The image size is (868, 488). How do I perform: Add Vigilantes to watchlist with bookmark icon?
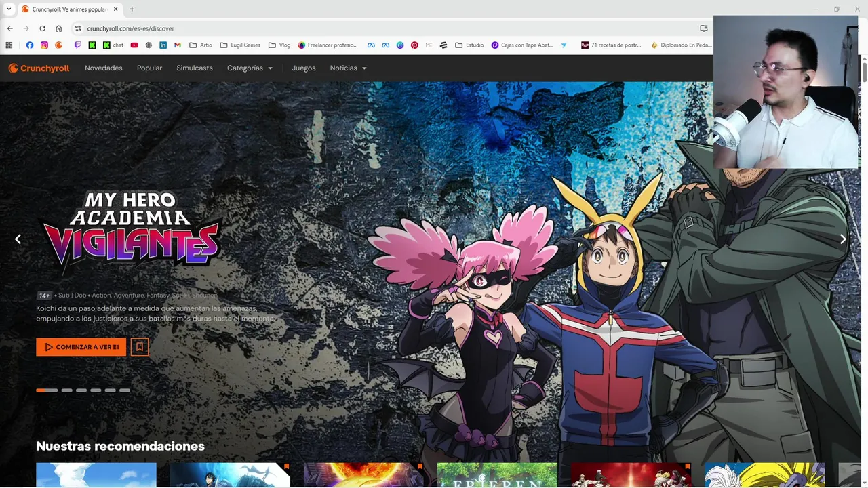click(x=140, y=347)
